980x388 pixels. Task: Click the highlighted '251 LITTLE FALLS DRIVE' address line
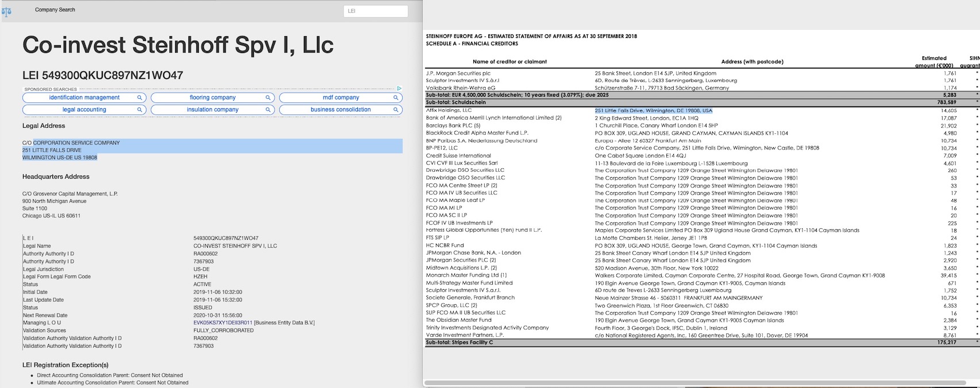tap(52, 150)
